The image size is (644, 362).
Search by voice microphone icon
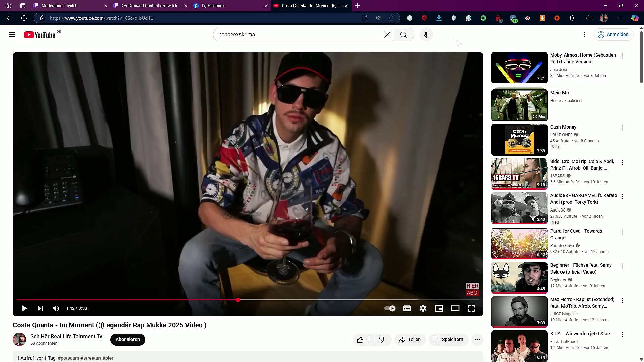426,35
